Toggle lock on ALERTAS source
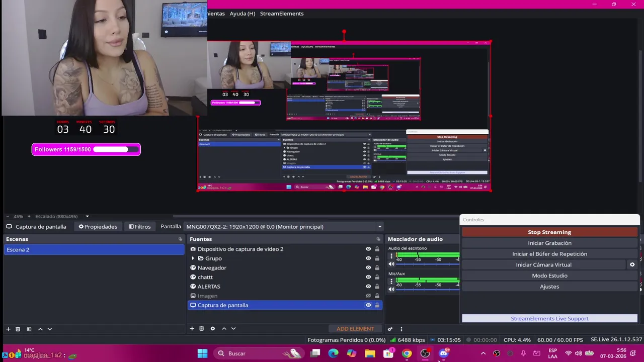Image resolution: width=644 pixels, height=362 pixels. tap(377, 287)
